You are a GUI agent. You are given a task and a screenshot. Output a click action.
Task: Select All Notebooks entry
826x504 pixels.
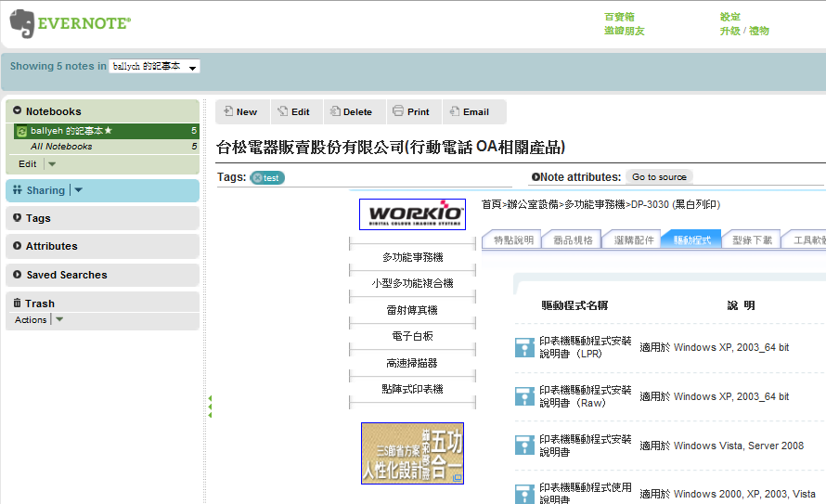tap(107, 147)
